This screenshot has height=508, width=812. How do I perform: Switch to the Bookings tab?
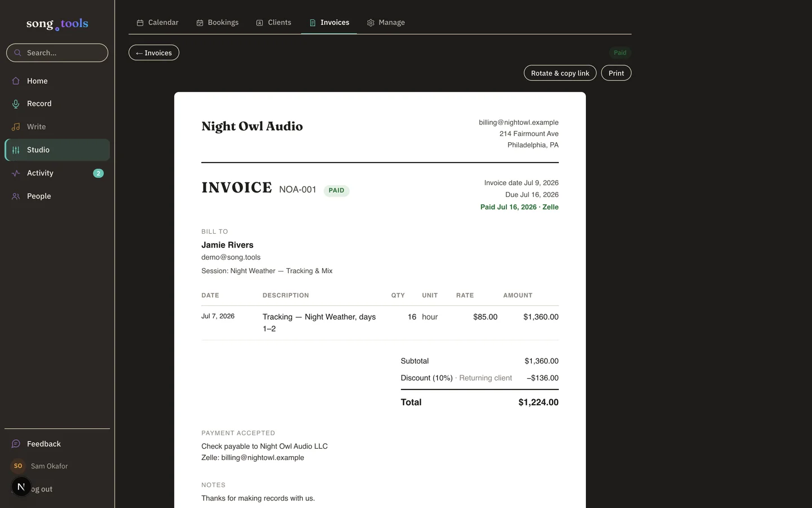[x=217, y=23]
